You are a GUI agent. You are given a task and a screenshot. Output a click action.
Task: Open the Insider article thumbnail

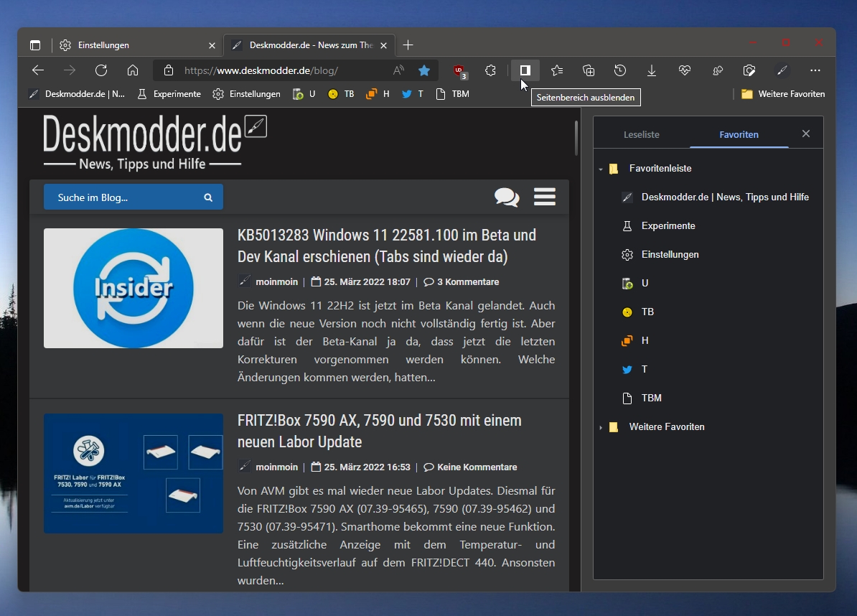click(x=134, y=288)
